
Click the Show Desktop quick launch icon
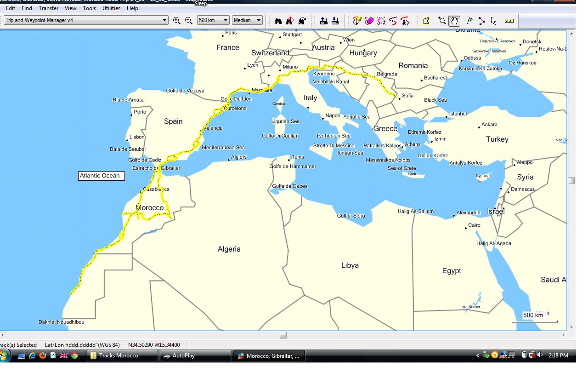22,356
